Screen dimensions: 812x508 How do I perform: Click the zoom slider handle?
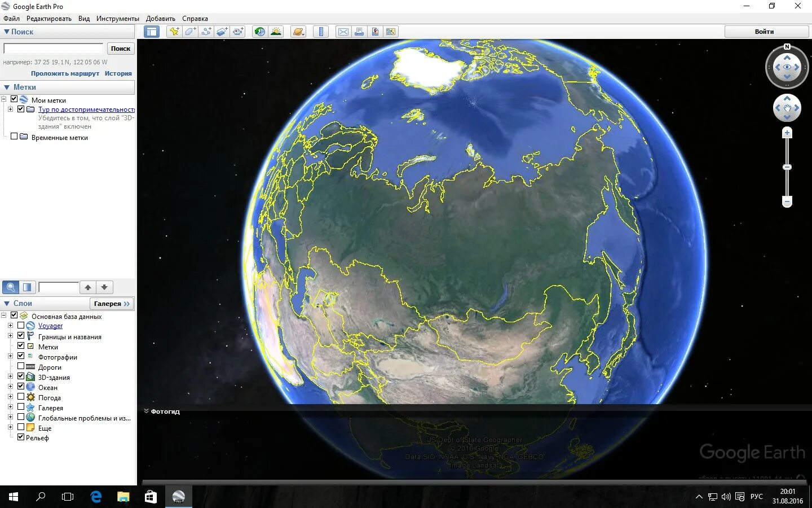click(x=787, y=167)
